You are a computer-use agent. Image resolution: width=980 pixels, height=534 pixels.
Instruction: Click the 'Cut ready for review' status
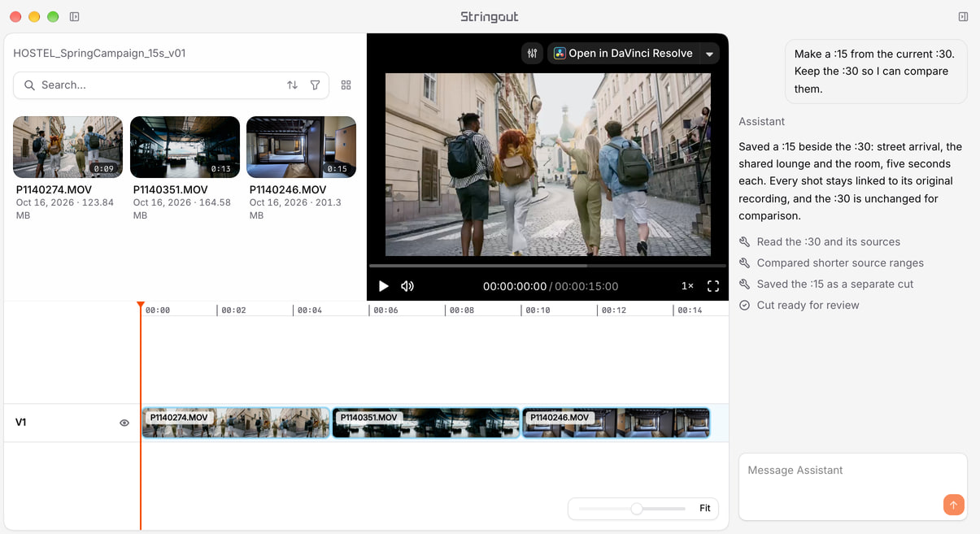tap(799, 306)
